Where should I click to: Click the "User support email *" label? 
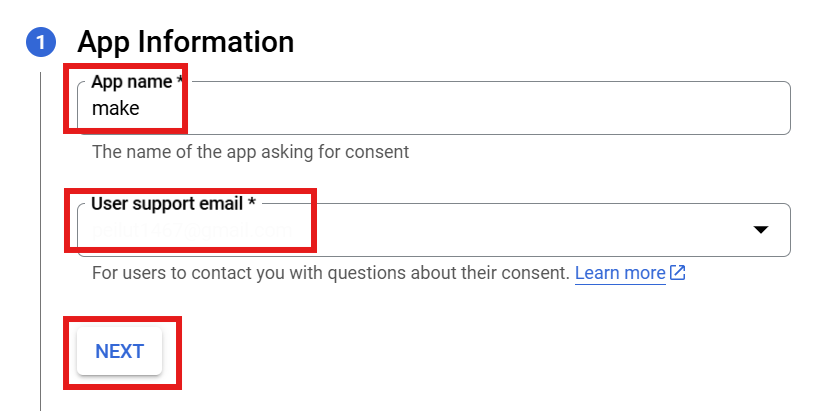[167, 203]
